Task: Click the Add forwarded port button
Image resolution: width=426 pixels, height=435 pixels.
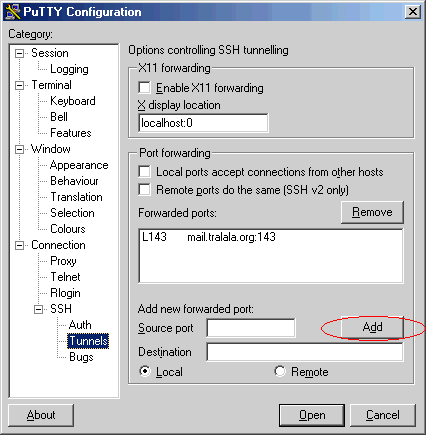Action: pyautogui.click(x=372, y=327)
